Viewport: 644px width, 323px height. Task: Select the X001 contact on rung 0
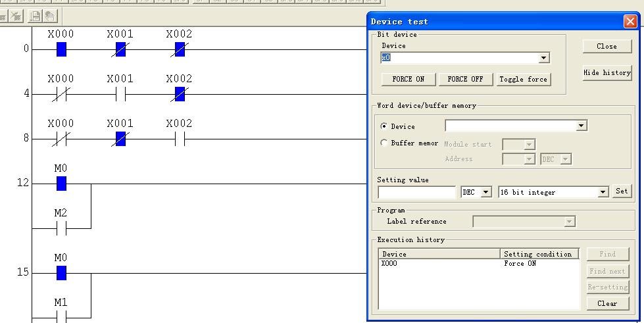click(120, 49)
